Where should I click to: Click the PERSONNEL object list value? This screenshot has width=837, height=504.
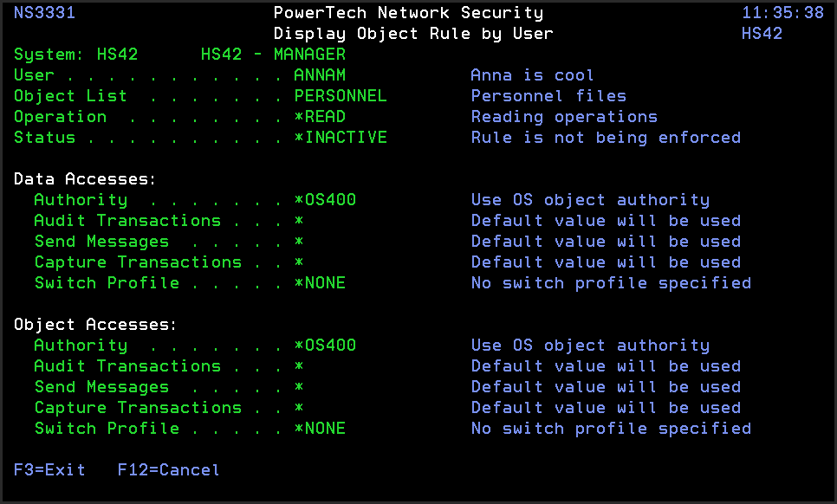tap(341, 96)
